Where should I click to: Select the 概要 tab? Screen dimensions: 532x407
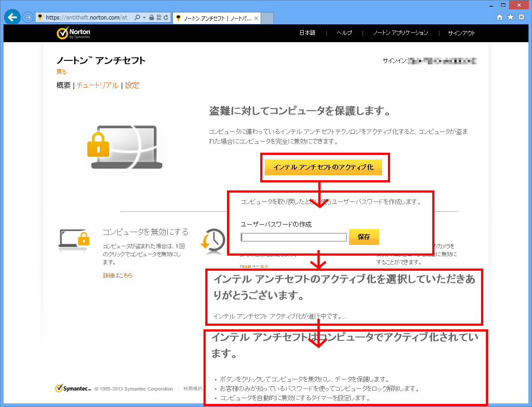click(63, 85)
